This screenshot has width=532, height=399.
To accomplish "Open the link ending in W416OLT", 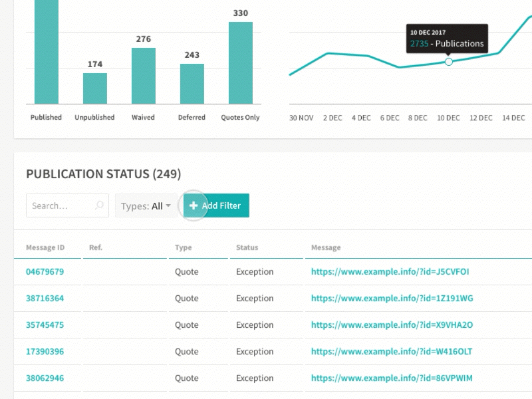I will click(x=392, y=352).
